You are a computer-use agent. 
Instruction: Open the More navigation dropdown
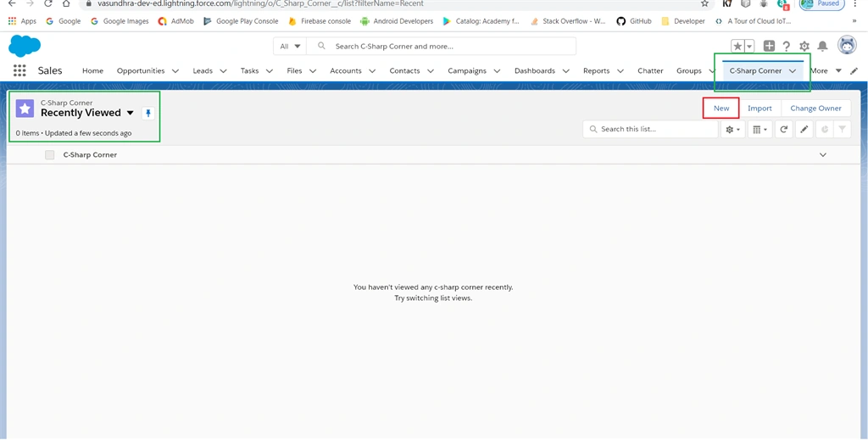pyautogui.click(x=826, y=71)
